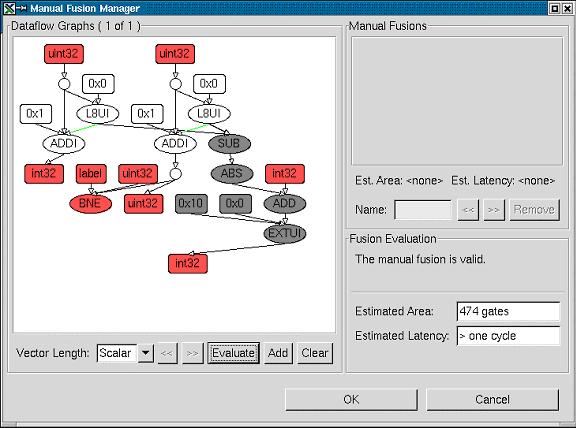Open the Vector Length dropdown arrow
The image size is (576, 428).
[146, 353]
